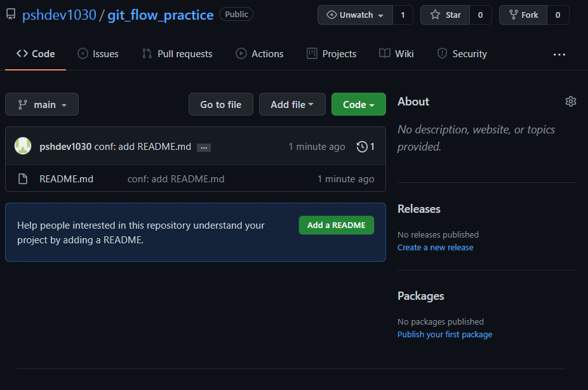Click the repository icon beside pshdev1030
This screenshot has height=390, width=588.
[11, 15]
